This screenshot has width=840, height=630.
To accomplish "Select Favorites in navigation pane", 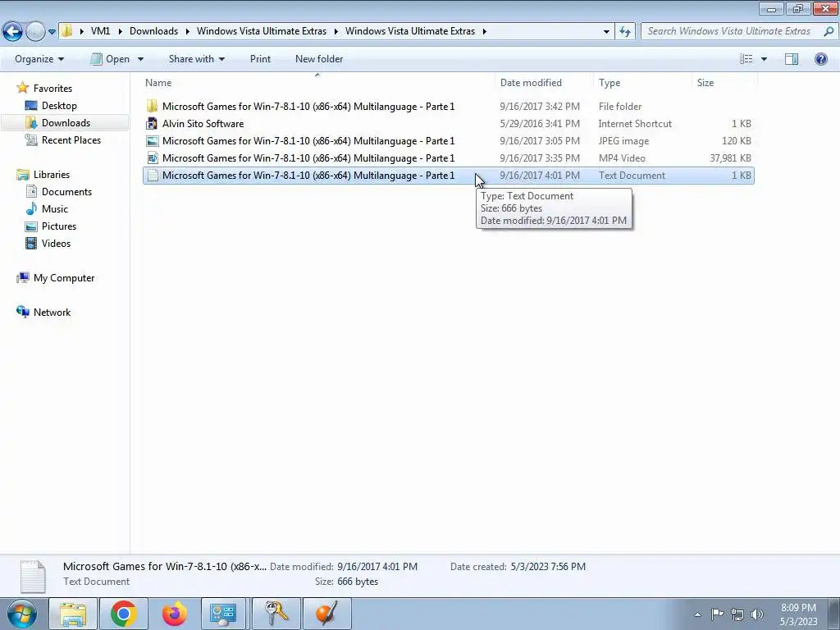I will point(52,89).
